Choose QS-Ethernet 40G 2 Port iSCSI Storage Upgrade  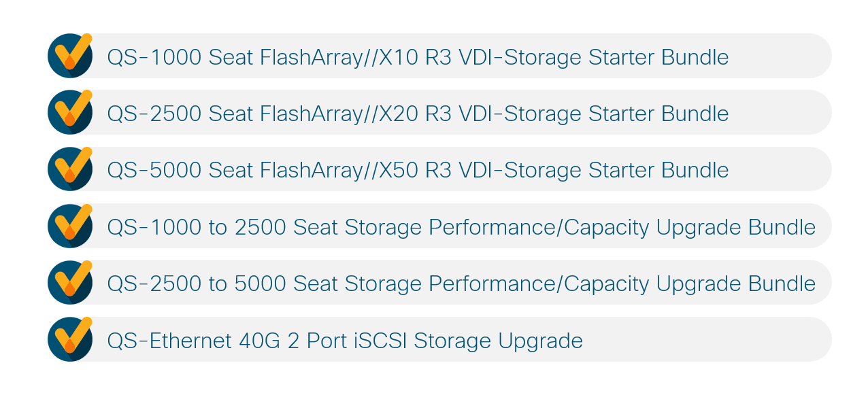[x=345, y=341]
